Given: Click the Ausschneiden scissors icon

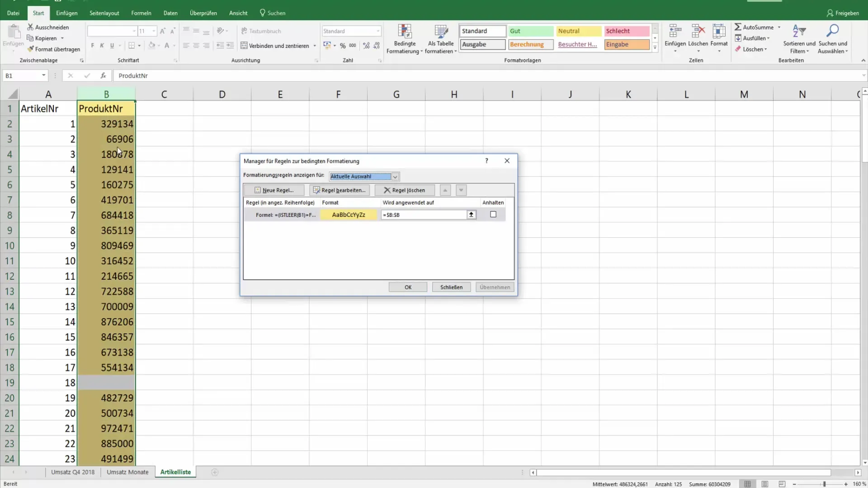Looking at the screenshot, I should pyautogui.click(x=30, y=27).
